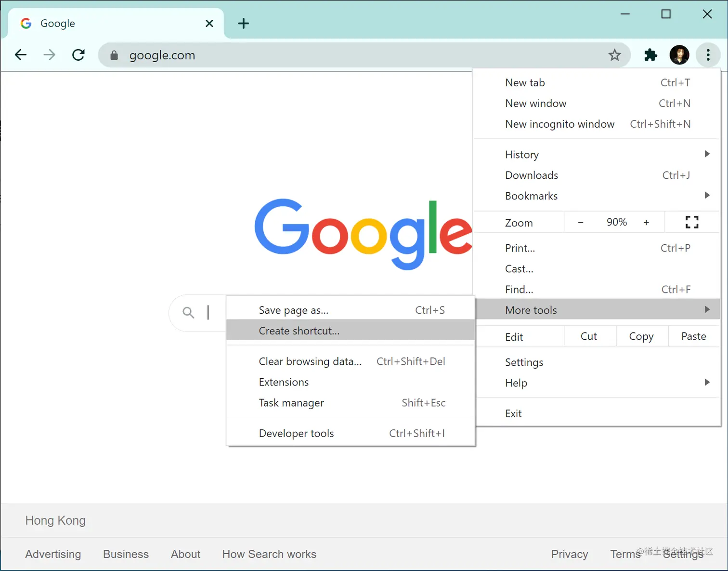
Task: Reload the page
Action: 78,55
